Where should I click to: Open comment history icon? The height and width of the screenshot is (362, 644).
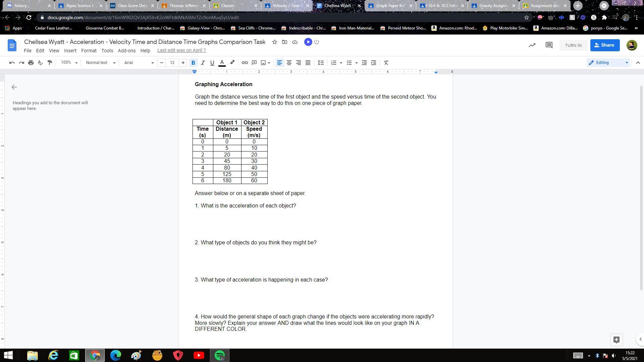click(x=549, y=45)
